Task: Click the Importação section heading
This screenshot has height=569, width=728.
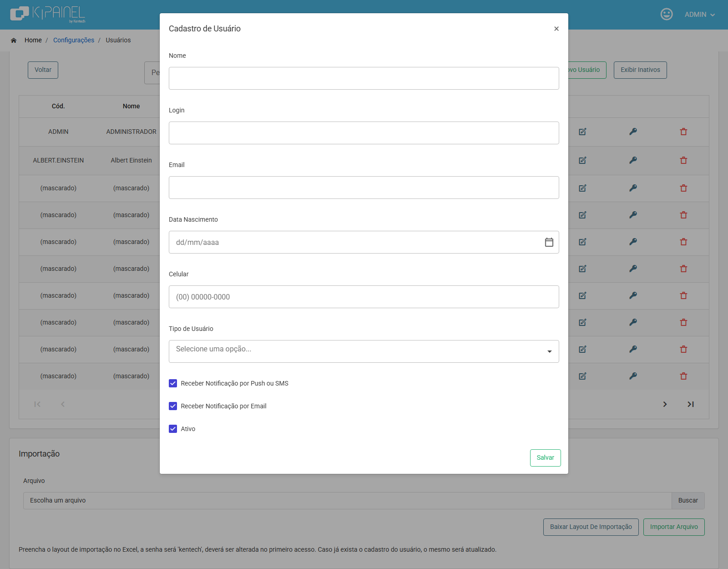Action: click(39, 454)
